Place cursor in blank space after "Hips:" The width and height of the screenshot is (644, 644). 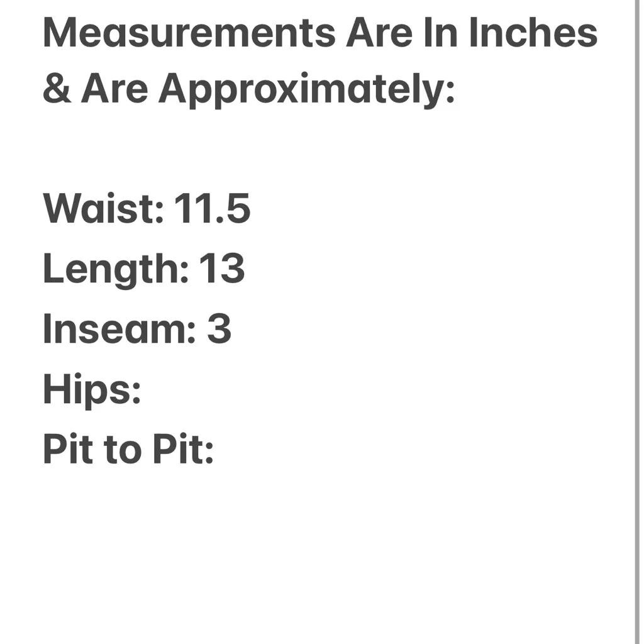(189, 390)
